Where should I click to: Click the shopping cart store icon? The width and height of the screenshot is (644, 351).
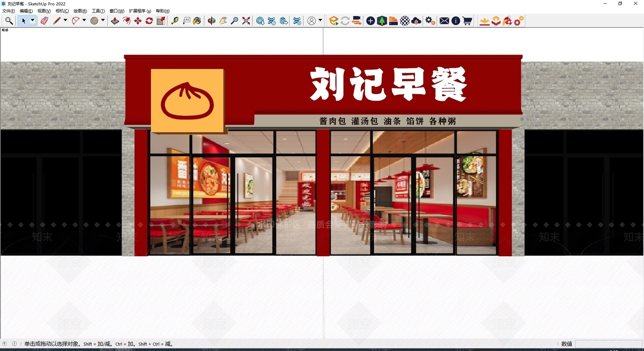tap(467, 21)
